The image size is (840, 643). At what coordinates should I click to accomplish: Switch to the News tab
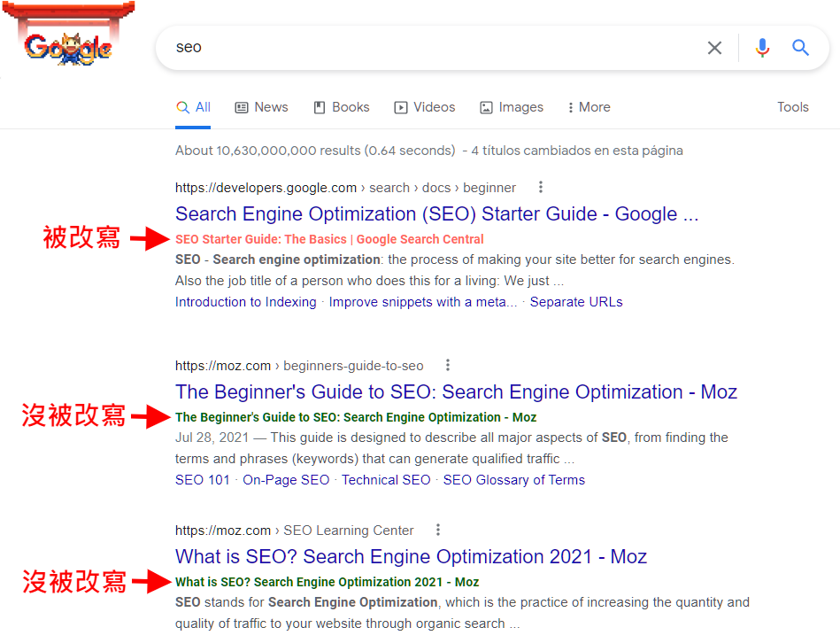pyautogui.click(x=261, y=107)
